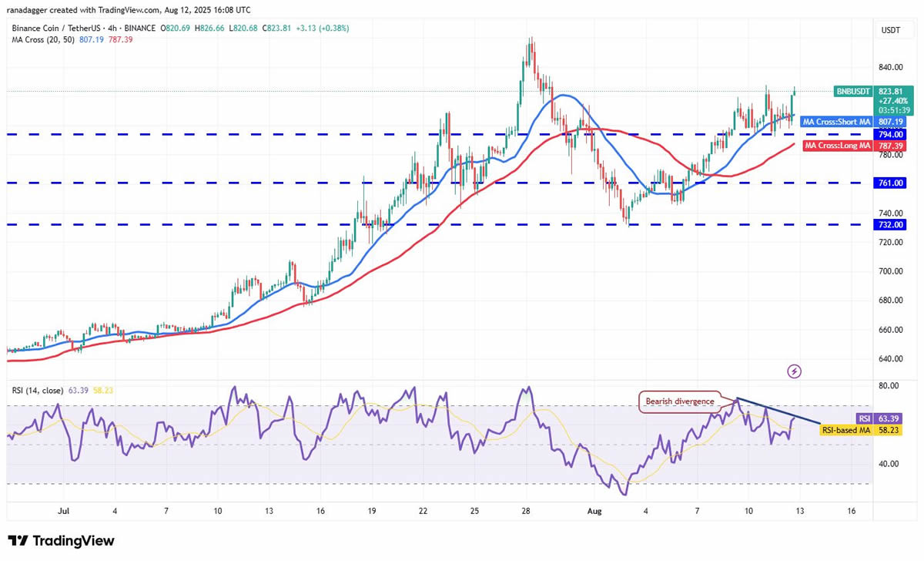Click the 732.00 horizontal line price label
Image resolution: width=924 pixels, height=561 pixels.
tap(892, 225)
